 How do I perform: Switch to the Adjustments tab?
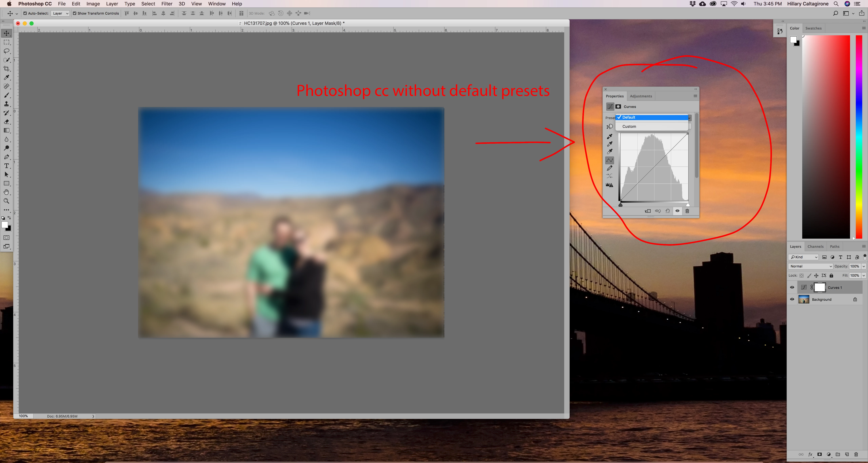(640, 96)
